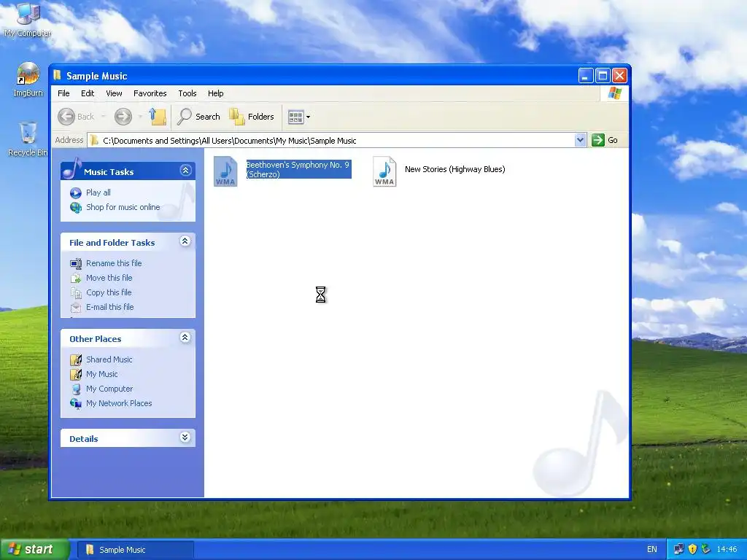Click the Windows flag logo in the menu bar
The image size is (747, 560).
pos(614,93)
